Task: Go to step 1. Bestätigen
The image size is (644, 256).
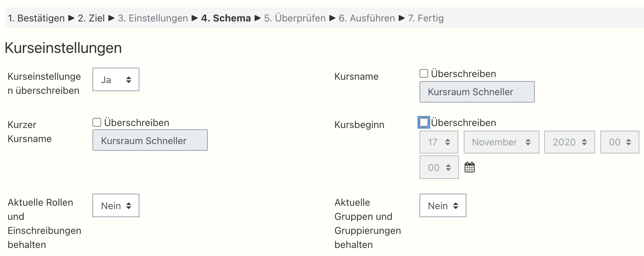Action: point(36,18)
